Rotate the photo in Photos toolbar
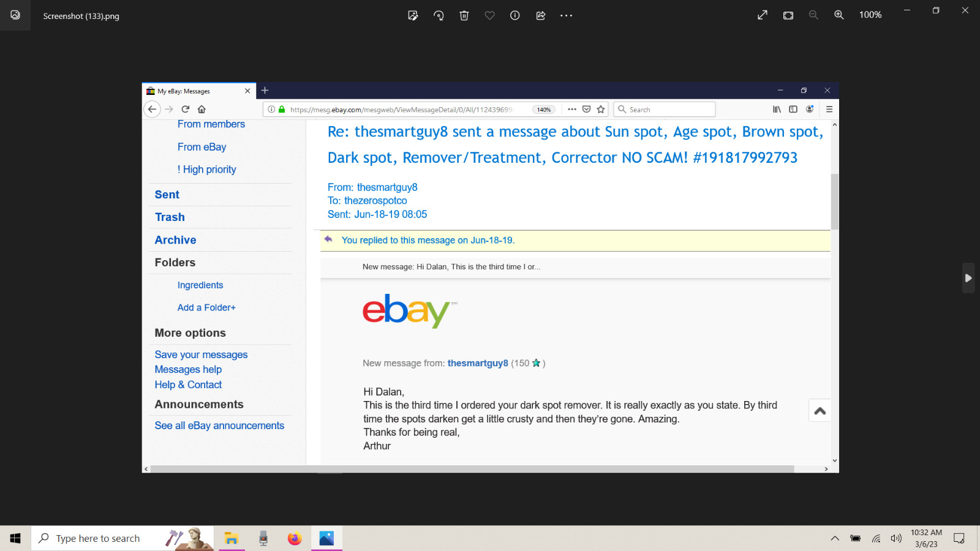This screenshot has height=551, width=980. click(439, 15)
